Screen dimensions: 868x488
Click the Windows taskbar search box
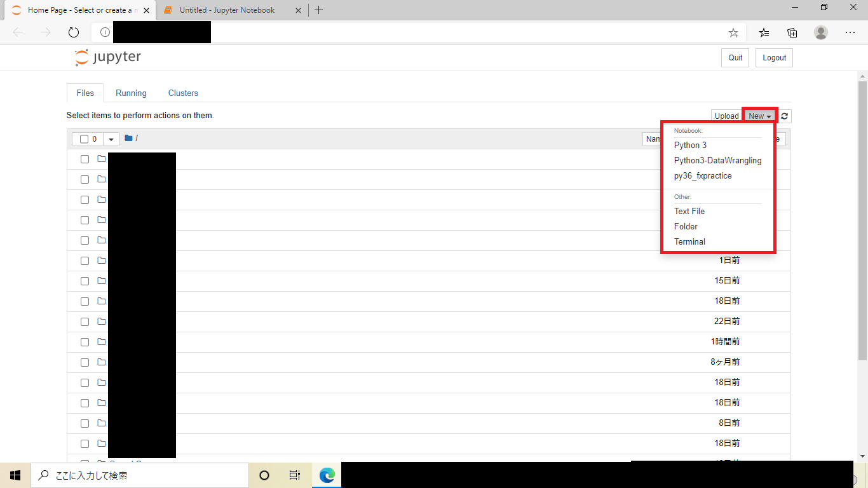(x=140, y=475)
